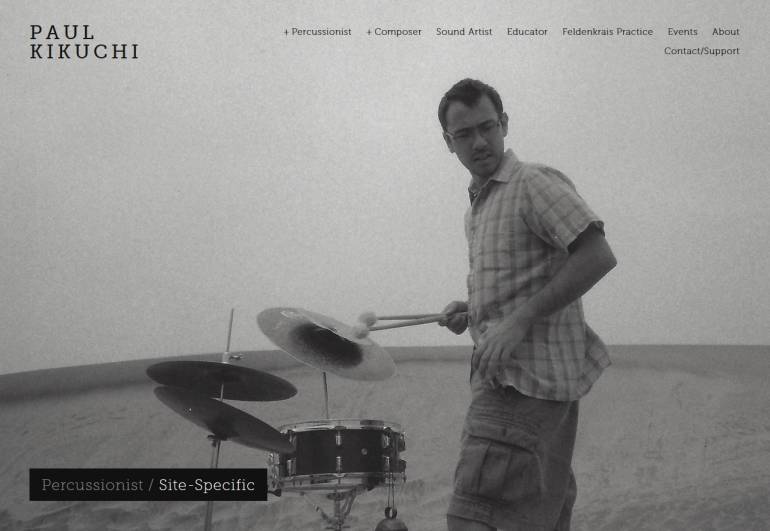Click the mallets in the drummer's hand
770x531 pixels.
pos(400,322)
